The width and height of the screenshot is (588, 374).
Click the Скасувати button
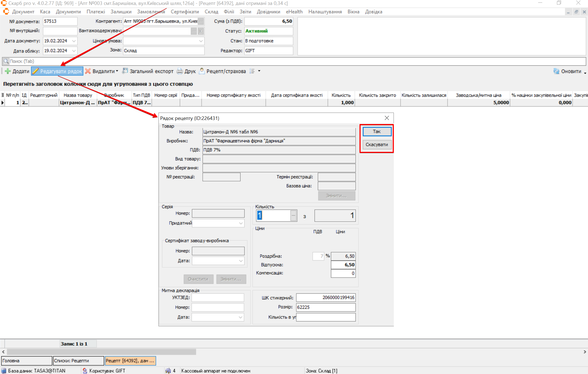pos(377,144)
